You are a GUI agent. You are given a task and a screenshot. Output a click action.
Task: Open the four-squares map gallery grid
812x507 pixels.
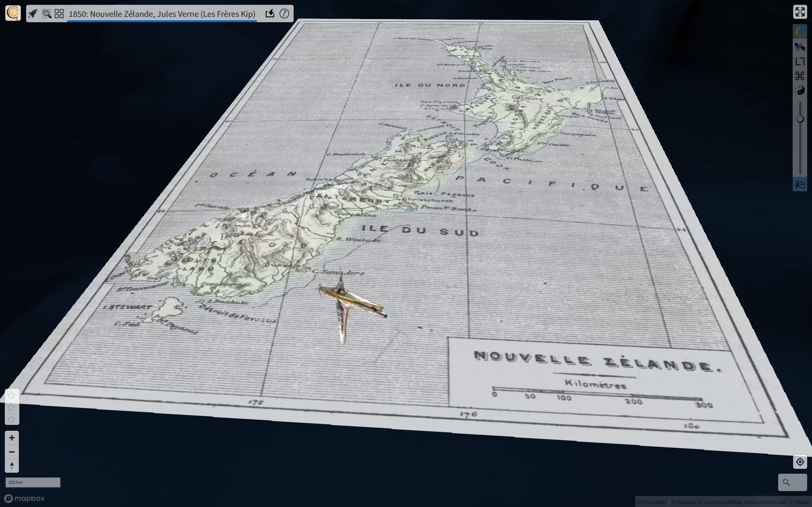point(59,14)
